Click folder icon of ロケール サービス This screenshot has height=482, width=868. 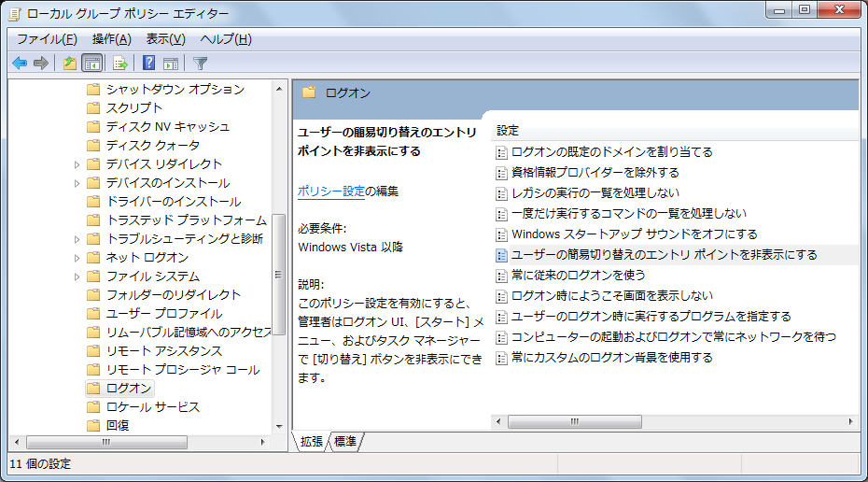[93, 407]
